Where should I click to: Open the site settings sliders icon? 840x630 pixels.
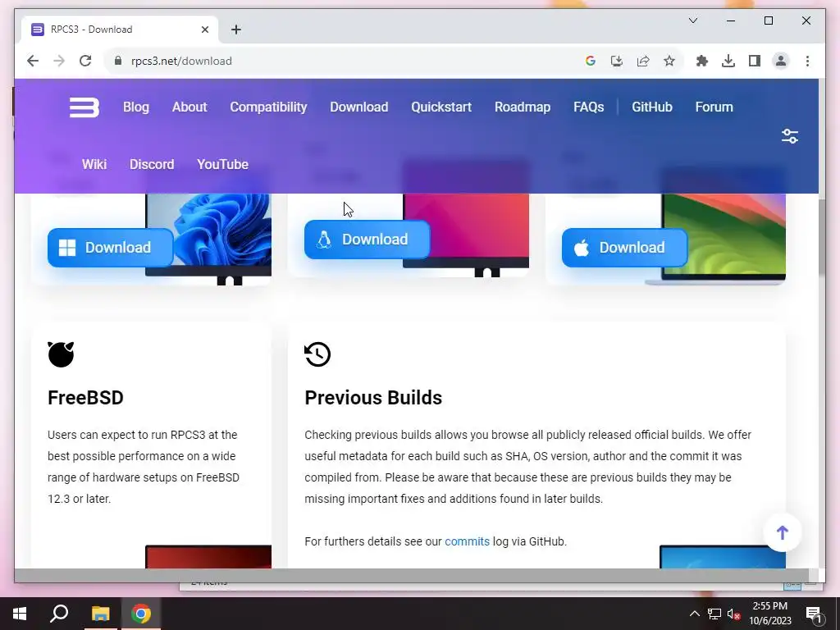(790, 136)
